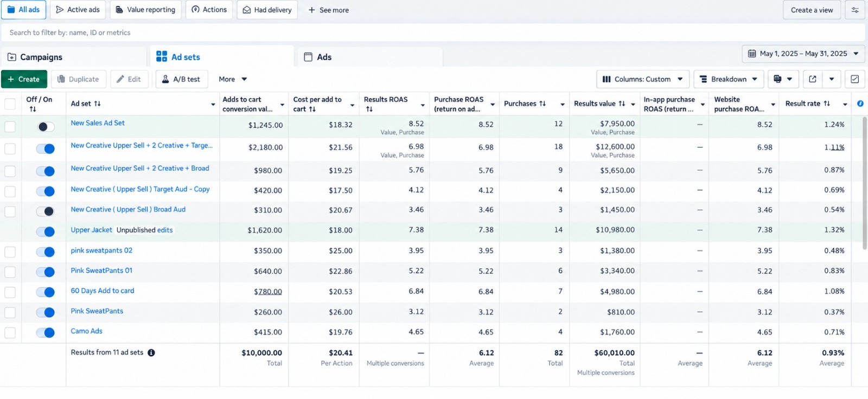The width and height of the screenshot is (868, 399).
Task: Expand the More menu
Action: [x=233, y=79]
